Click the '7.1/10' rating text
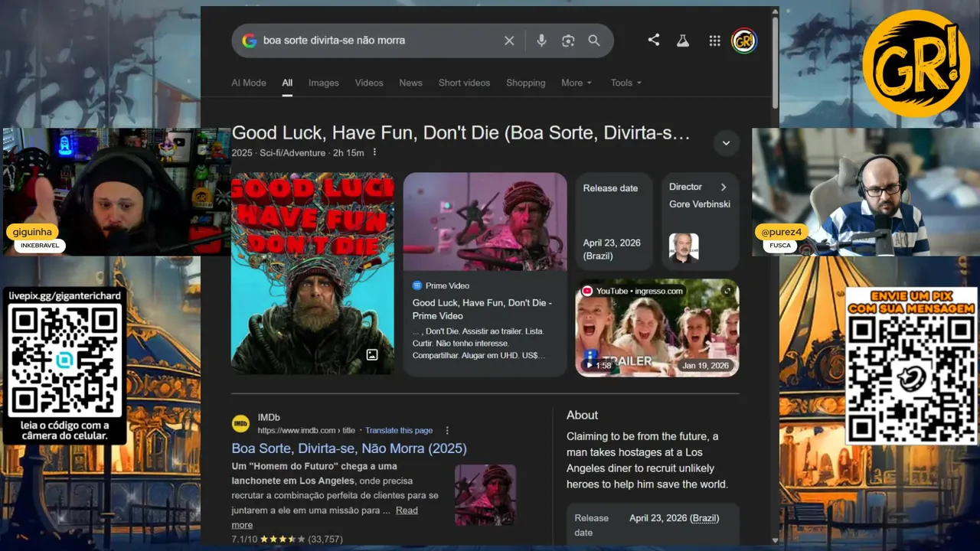 pos(245,540)
